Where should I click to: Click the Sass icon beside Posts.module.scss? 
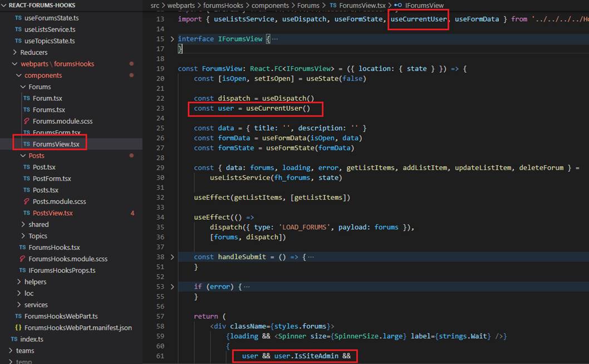point(27,201)
